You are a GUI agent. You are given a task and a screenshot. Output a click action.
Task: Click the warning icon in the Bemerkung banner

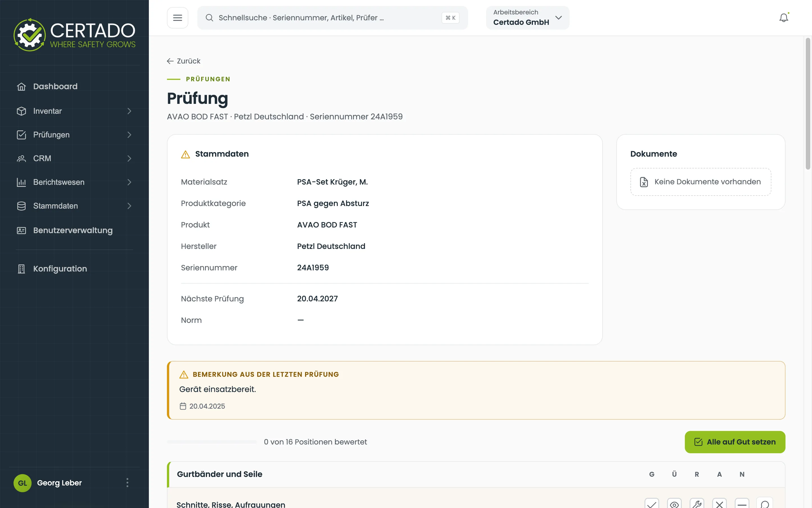184,374
